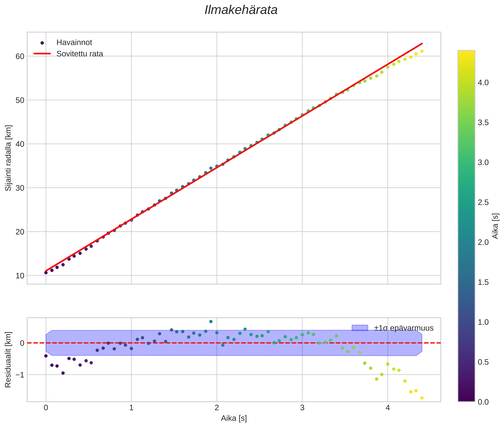Click the Residuaalit [km] axis label
This screenshot has width=504, height=427.
click(x=8, y=360)
